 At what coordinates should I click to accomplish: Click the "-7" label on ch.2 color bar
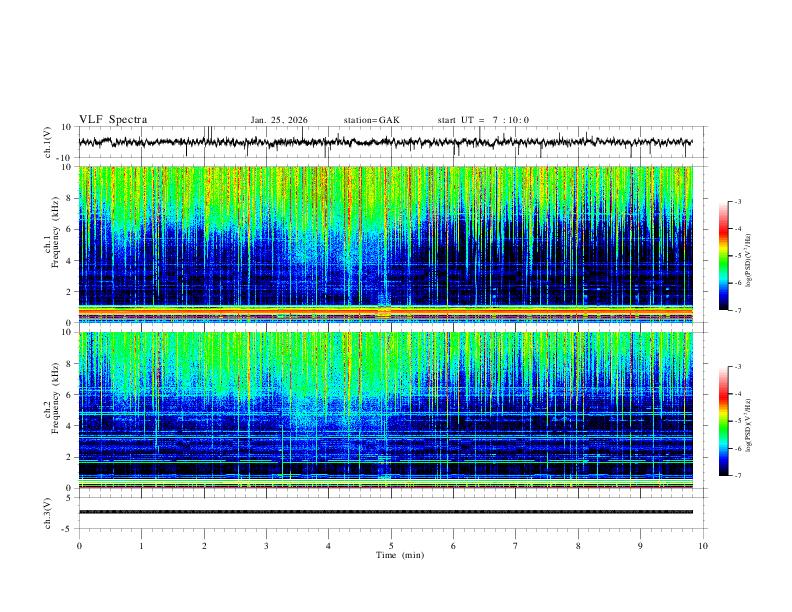(737, 475)
